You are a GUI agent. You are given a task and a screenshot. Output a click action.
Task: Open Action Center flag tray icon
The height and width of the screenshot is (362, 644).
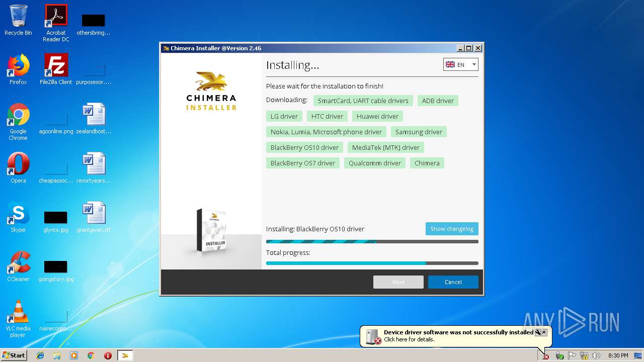pyautogui.click(x=572, y=355)
